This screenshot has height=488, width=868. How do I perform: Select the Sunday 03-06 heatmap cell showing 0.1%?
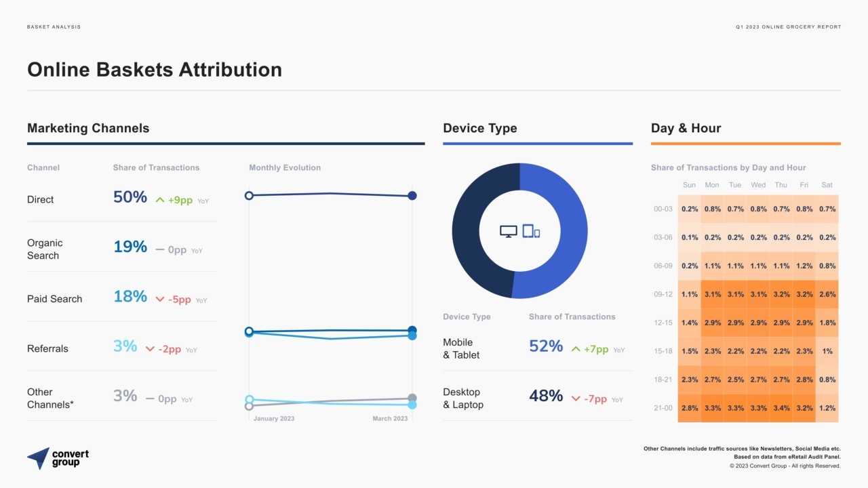tap(690, 237)
